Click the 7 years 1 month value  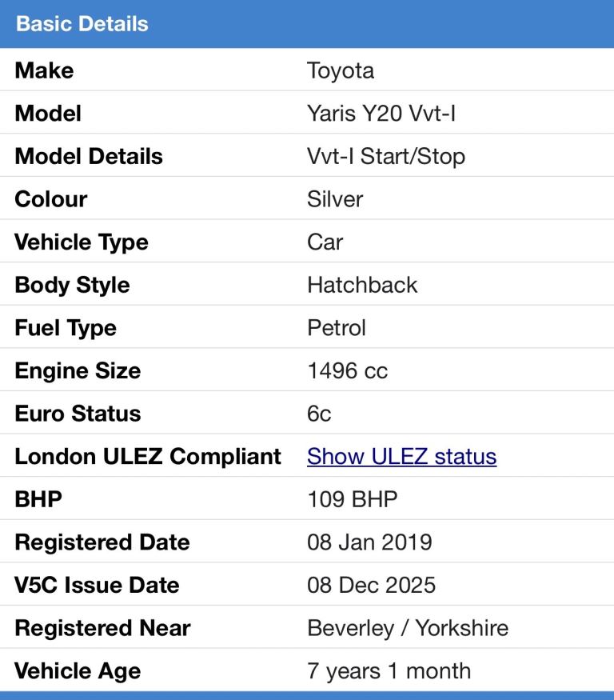point(389,670)
